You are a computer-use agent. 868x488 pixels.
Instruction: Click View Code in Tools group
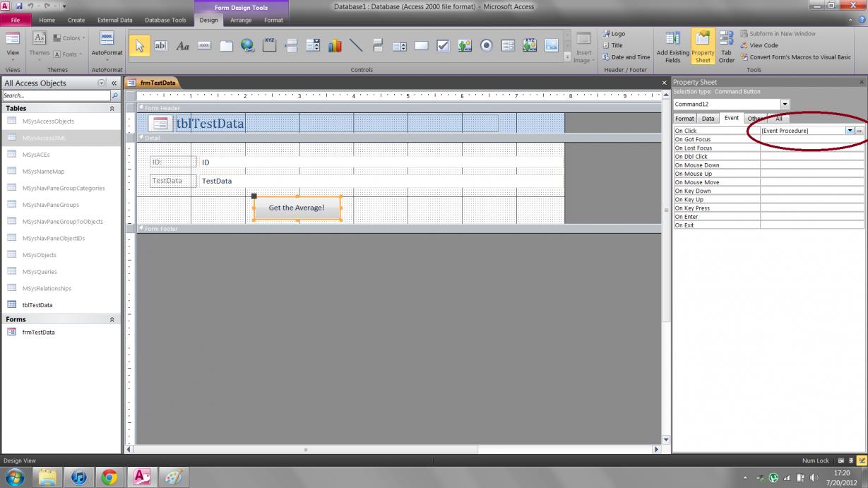point(763,45)
